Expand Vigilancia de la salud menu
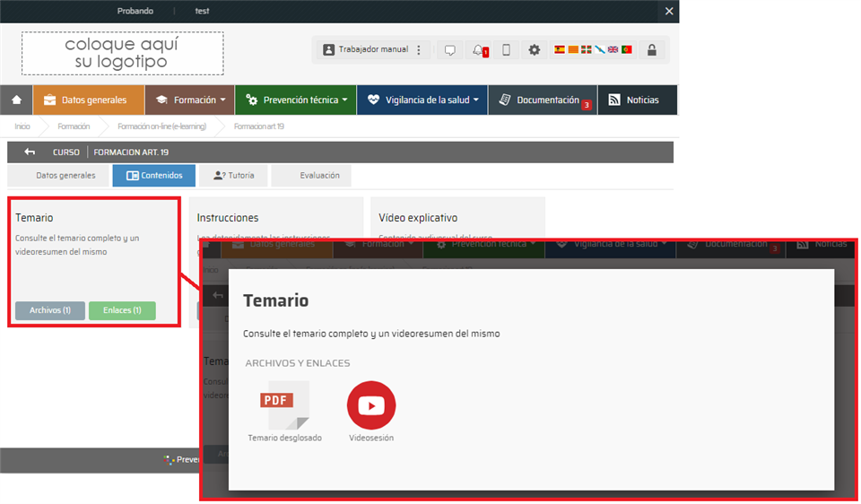Screen dimensions: 861x504 click(x=422, y=100)
